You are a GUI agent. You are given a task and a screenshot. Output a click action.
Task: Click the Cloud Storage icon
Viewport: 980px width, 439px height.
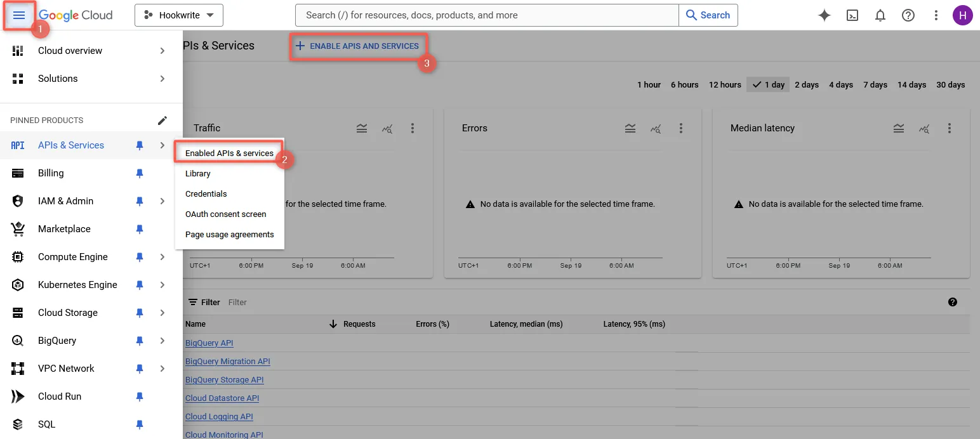pos(18,313)
